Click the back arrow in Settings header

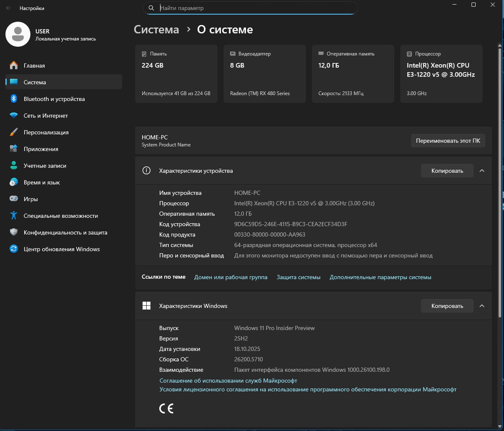tap(9, 8)
